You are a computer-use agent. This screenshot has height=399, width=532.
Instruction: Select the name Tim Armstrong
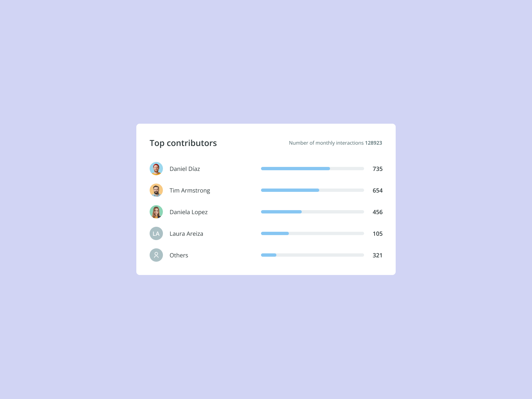[190, 190]
